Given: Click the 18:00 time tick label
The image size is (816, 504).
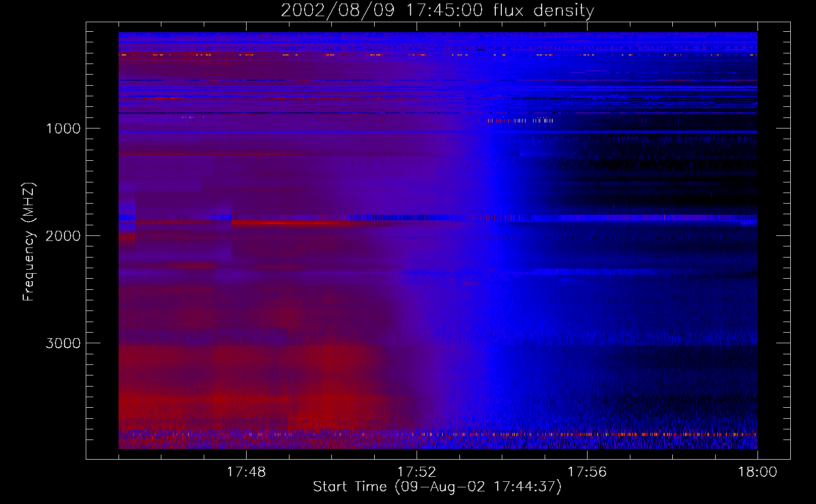Looking at the screenshot, I should point(757,472).
